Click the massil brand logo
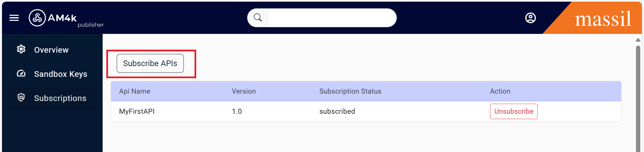Image resolution: width=644 pixels, height=152 pixels. click(603, 19)
